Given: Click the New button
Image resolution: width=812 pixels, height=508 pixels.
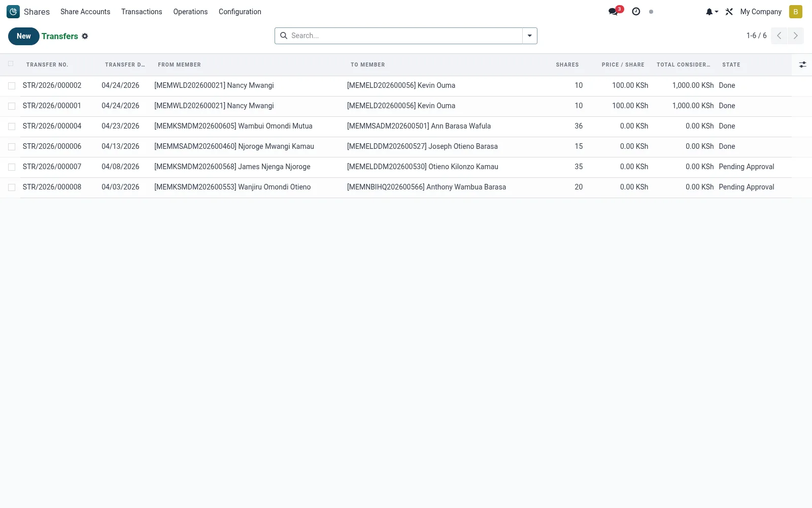Looking at the screenshot, I should 24,36.
